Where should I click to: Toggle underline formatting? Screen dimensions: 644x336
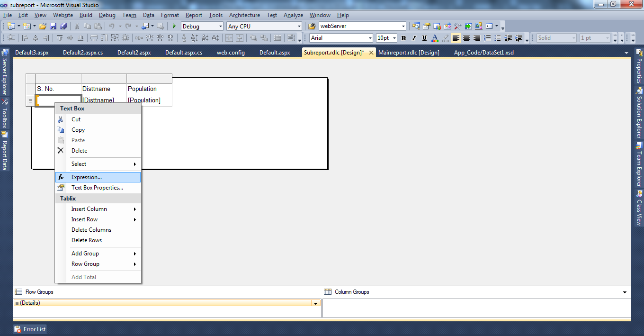(424, 37)
